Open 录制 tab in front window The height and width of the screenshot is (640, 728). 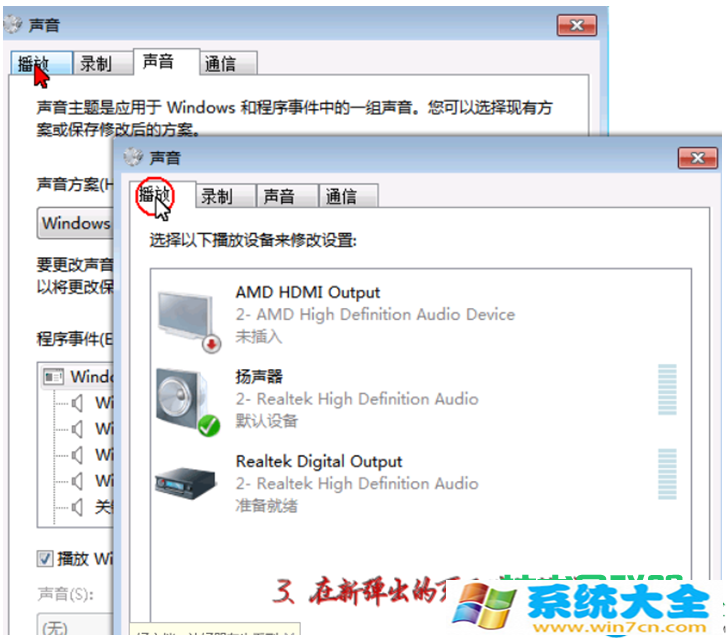coord(226,196)
